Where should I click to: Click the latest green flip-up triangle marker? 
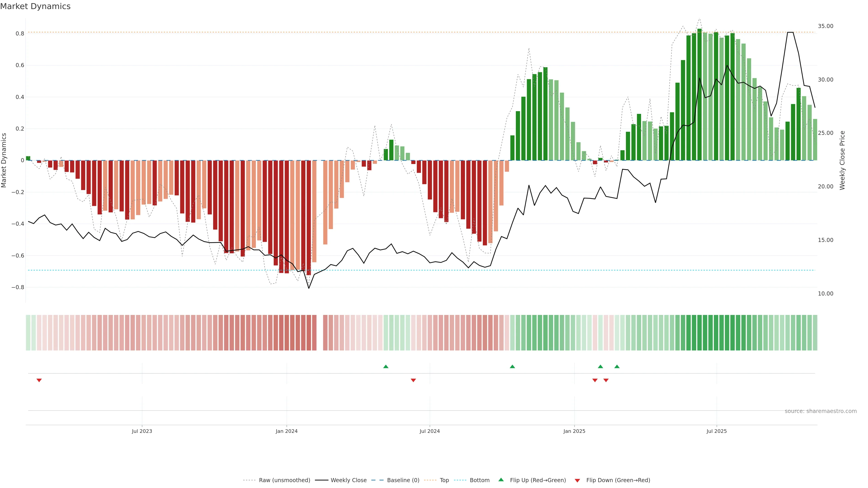pyautogui.click(x=617, y=366)
